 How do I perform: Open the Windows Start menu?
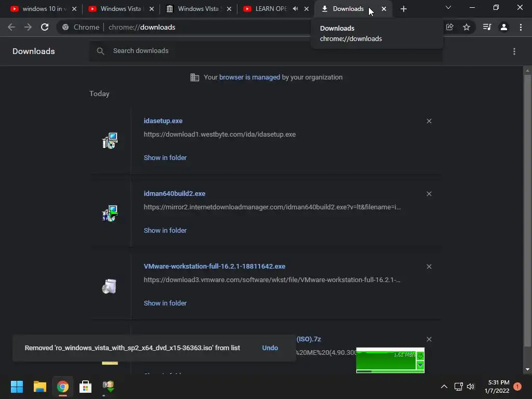pyautogui.click(x=17, y=387)
